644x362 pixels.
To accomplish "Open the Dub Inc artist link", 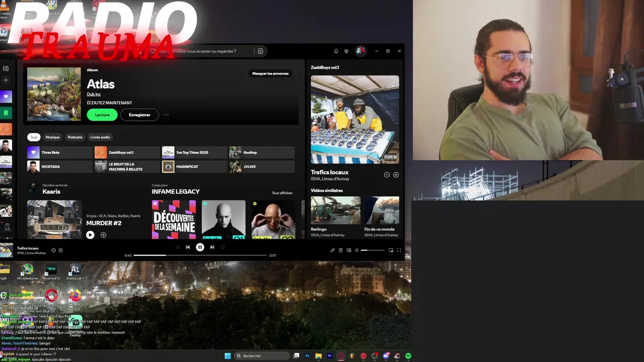I will pos(94,95).
